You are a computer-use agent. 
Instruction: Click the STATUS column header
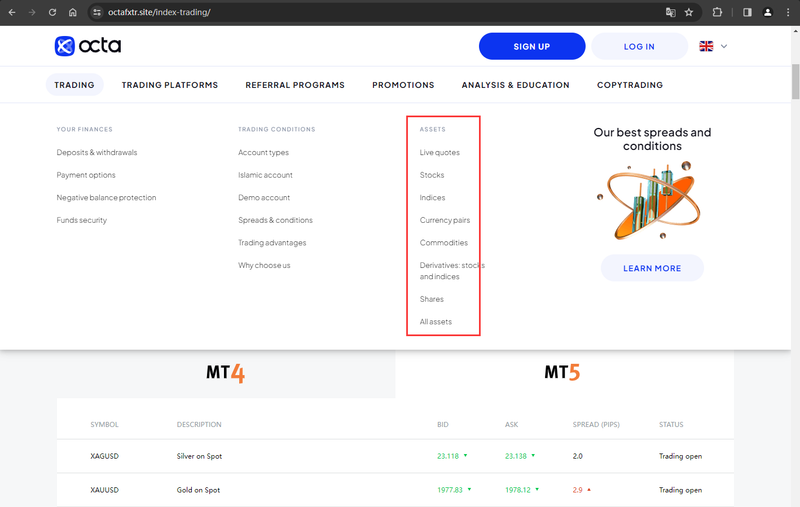671,424
